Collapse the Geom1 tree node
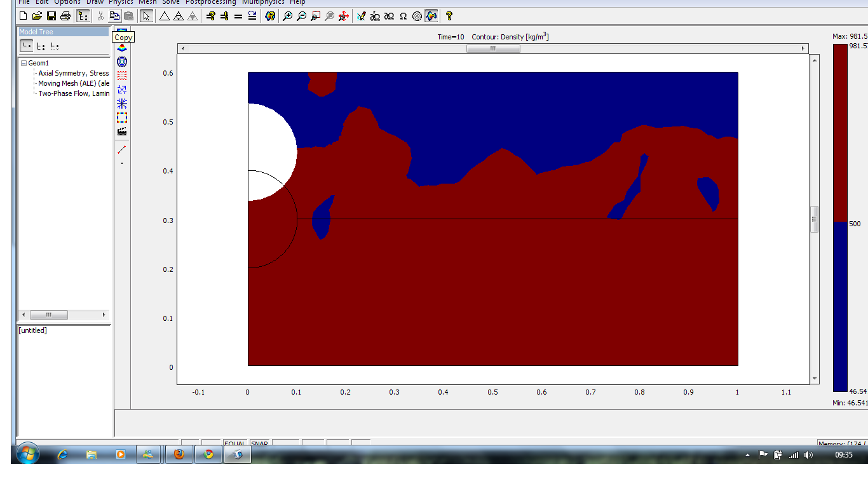 coord(24,64)
